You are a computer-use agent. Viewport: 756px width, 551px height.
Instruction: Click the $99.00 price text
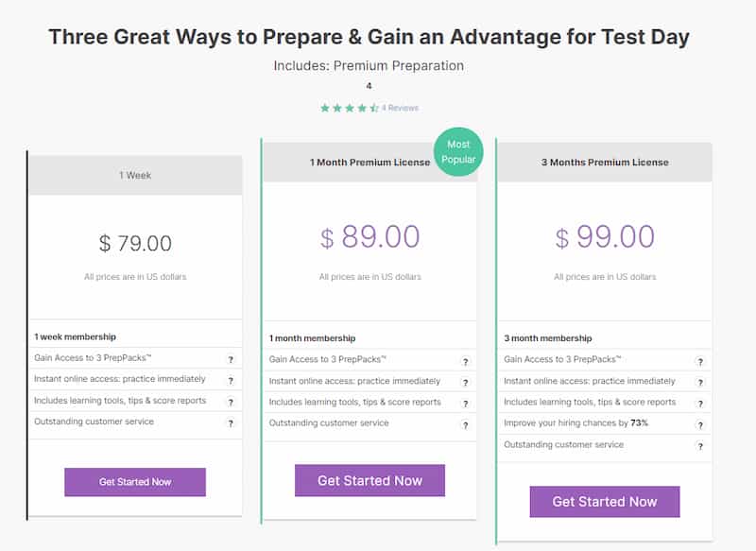[604, 234]
